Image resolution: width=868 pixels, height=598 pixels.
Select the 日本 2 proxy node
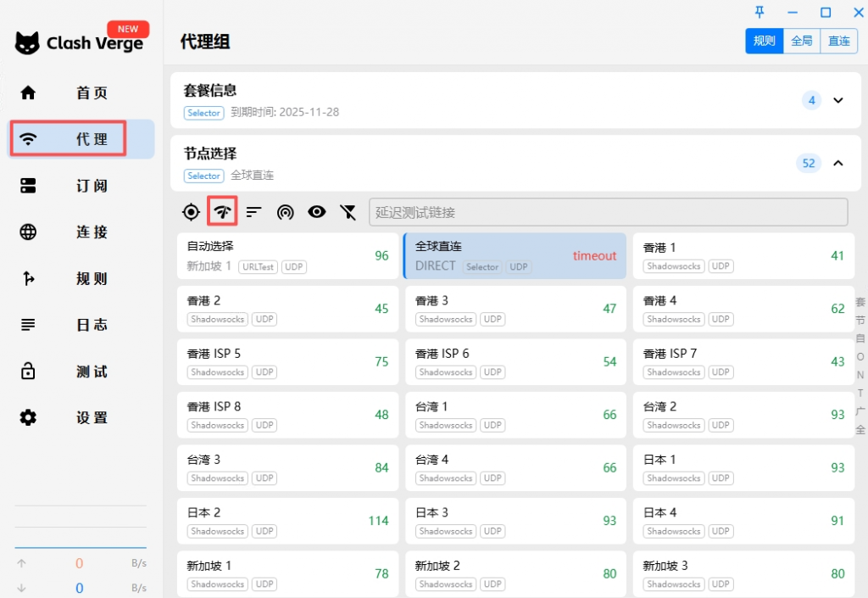pos(287,520)
